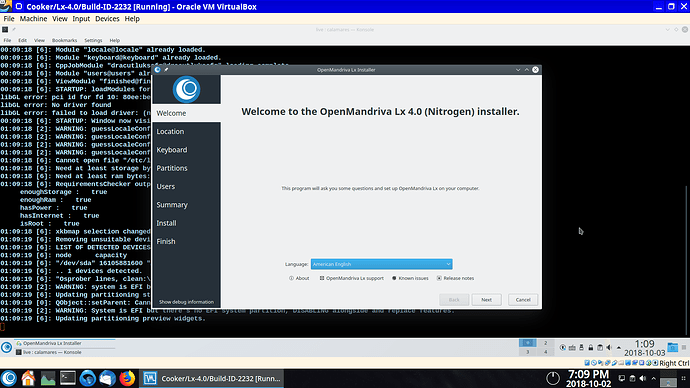Select the Summary step in sidebar
Viewport: 690px width, 388px height.
pyautogui.click(x=186, y=205)
